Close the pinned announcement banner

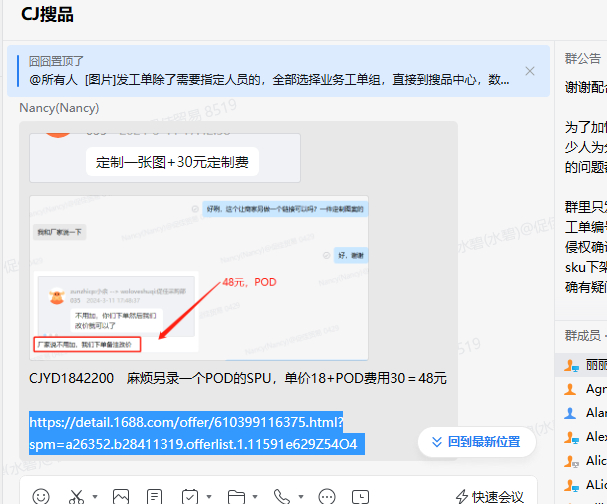click(x=530, y=70)
